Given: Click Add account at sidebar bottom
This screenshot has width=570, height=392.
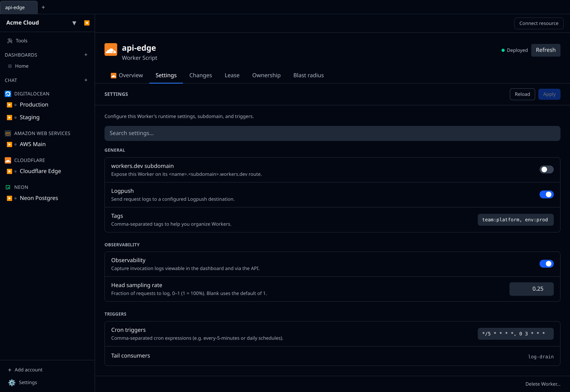Looking at the screenshot, I should pos(25,370).
